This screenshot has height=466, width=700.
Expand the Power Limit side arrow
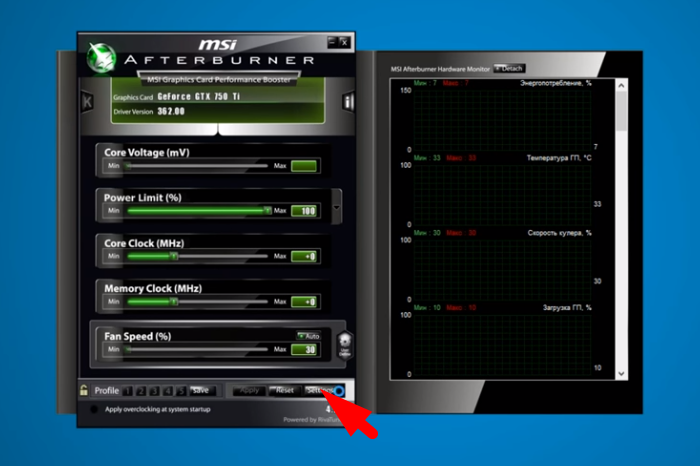[x=337, y=208]
